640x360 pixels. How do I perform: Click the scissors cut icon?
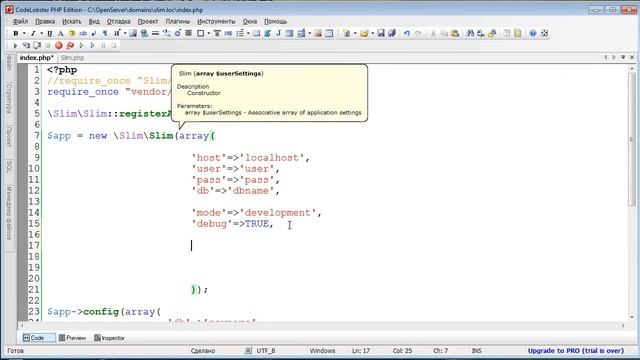(x=433, y=33)
